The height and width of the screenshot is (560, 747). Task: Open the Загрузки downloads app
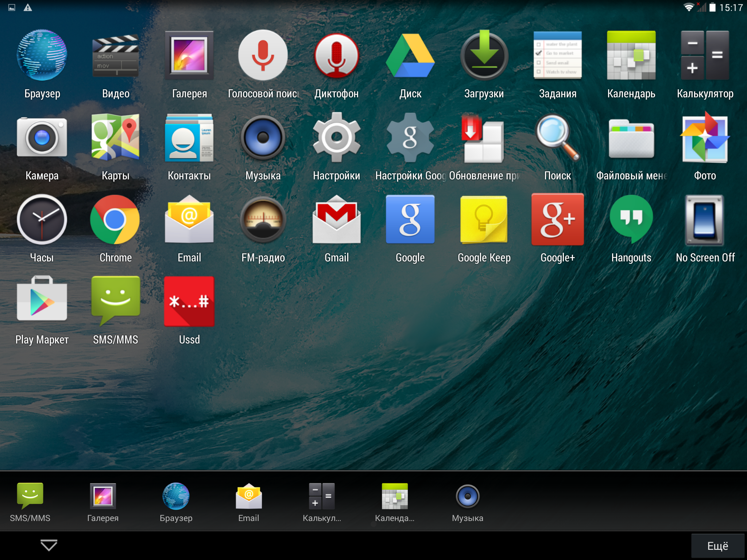484,65
